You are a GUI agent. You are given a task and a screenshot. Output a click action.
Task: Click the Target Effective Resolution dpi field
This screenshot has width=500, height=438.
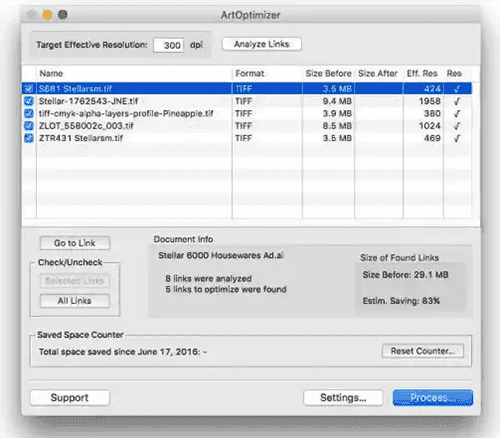pos(169,45)
